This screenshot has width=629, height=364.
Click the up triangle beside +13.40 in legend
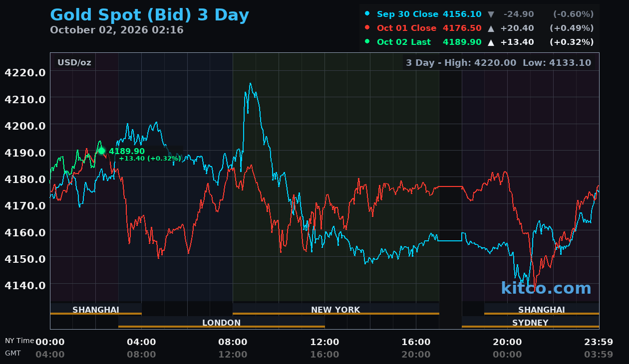[491, 42]
